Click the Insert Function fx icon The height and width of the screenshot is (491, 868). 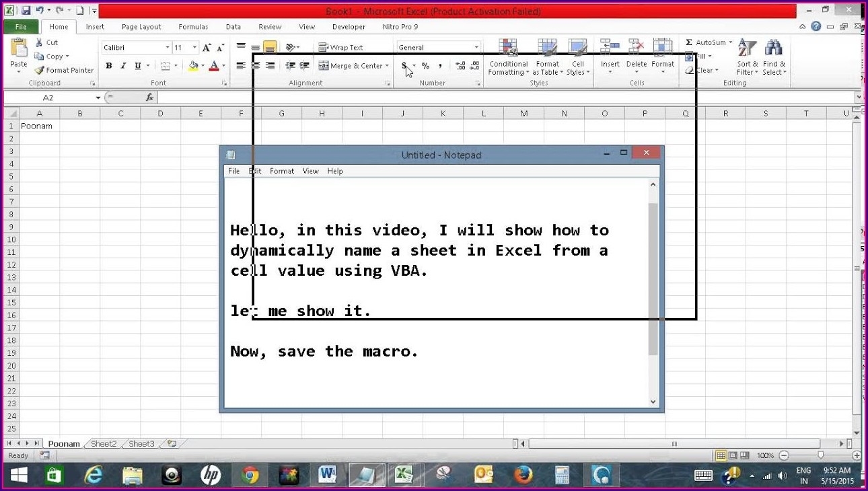pyautogui.click(x=150, y=98)
